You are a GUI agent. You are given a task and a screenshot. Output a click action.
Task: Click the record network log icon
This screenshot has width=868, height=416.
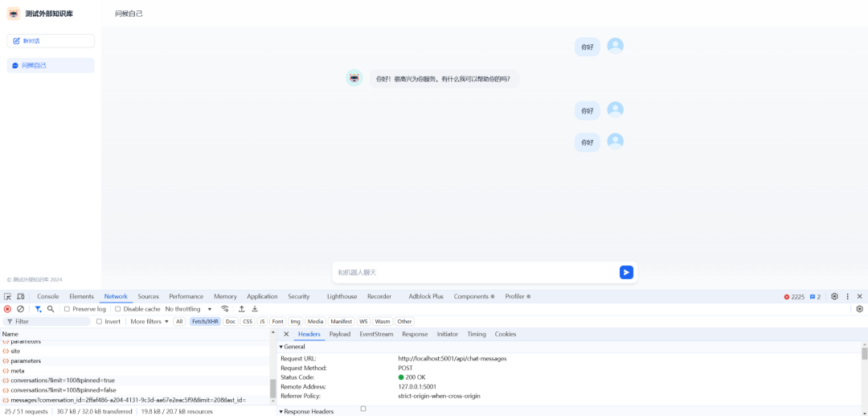pos(8,309)
